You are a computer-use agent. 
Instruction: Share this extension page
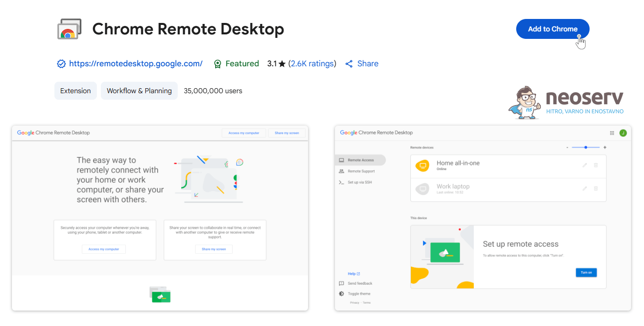pos(362,63)
